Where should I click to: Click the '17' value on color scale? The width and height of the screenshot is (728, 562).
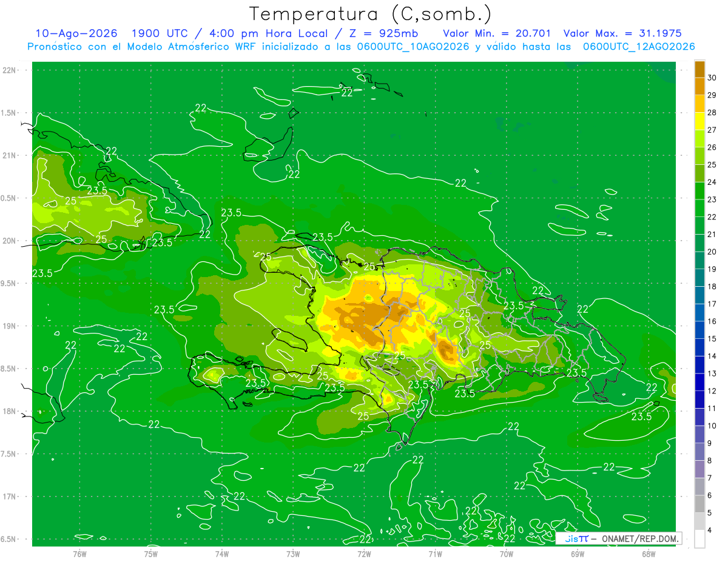pyautogui.click(x=712, y=304)
